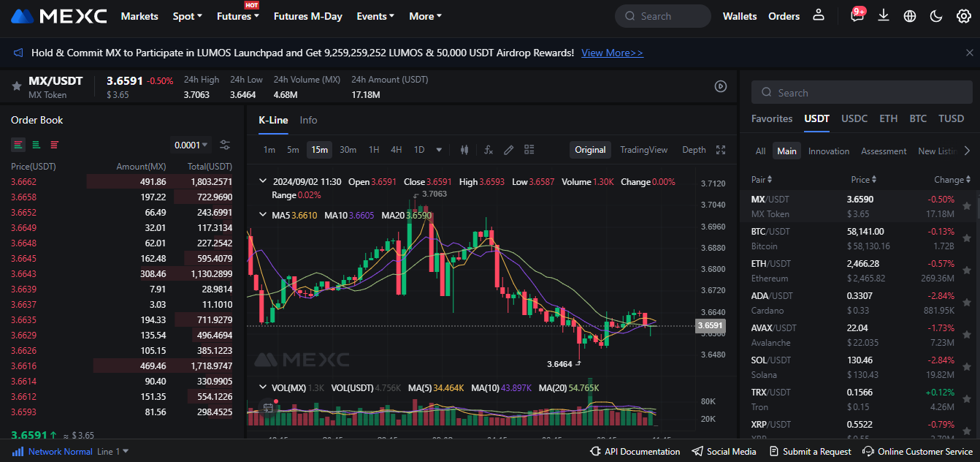Viewport: 980px width, 462px height.
Task: Open Futures M-Day page
Action: [308, 16]
